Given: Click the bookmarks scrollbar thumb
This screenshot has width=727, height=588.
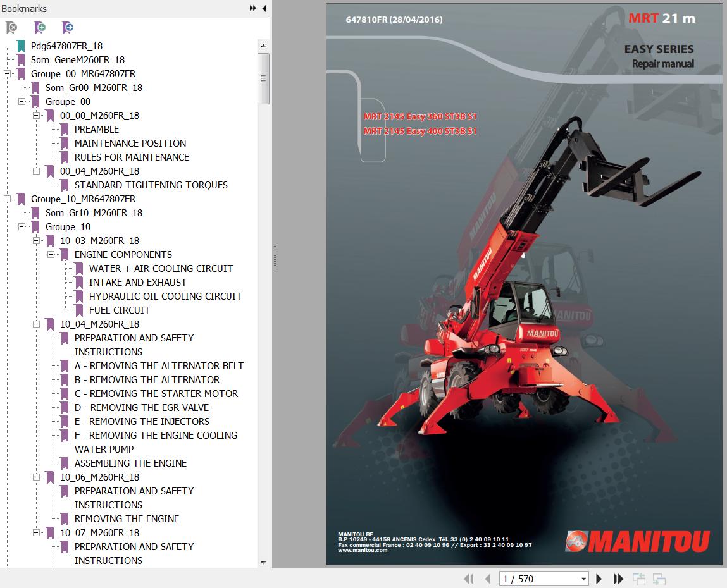Looking at the screenshot, I should pyautogui.click(x=263, y=78).
